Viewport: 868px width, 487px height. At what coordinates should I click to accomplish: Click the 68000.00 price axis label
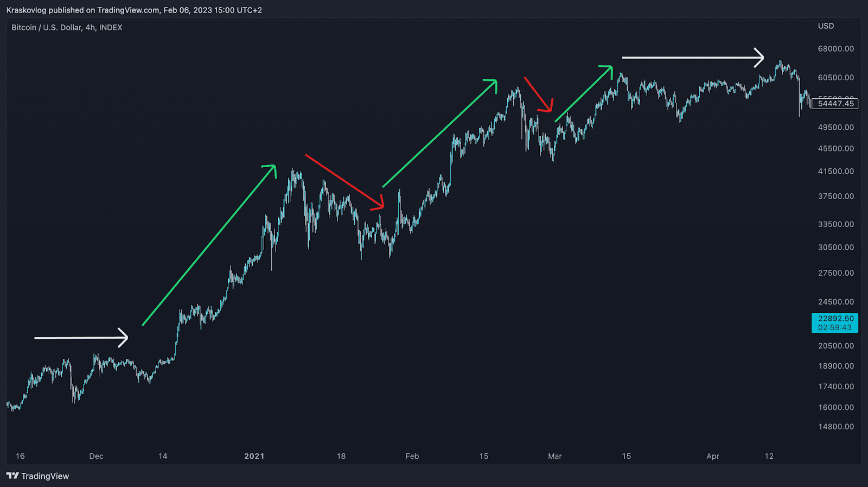(x=835, y=49)
